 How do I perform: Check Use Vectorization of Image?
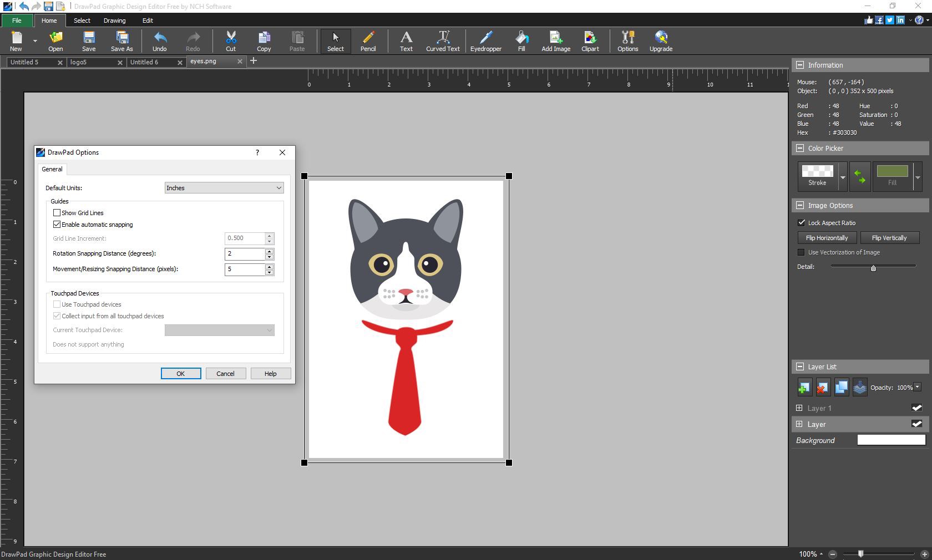point(802,252)
